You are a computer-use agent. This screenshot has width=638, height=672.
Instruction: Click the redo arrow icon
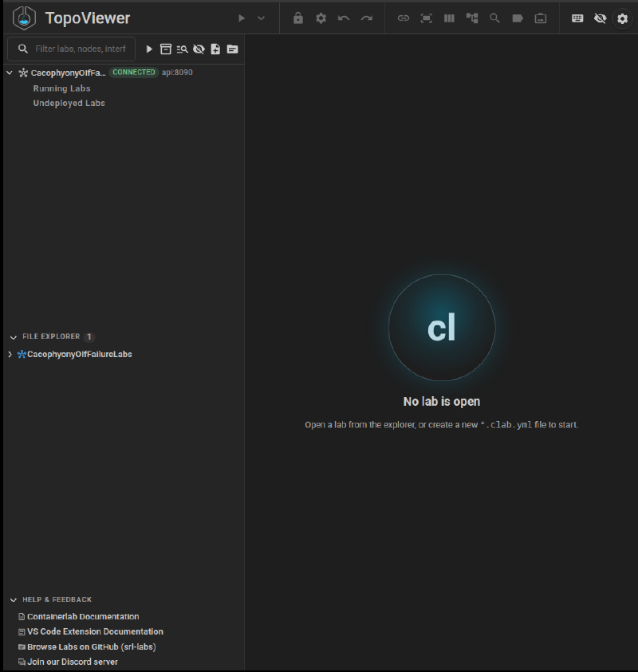tap(367, 18)
